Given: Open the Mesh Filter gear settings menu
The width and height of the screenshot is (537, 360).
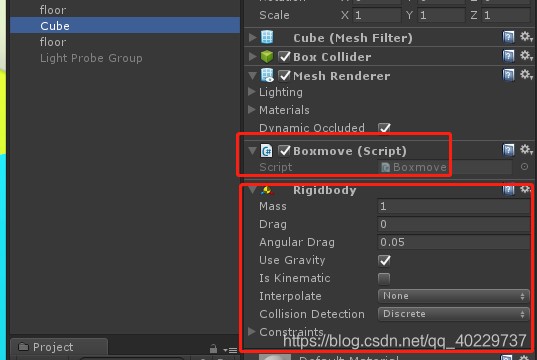Looking at the screenshot, I should [x=526, y=36].
